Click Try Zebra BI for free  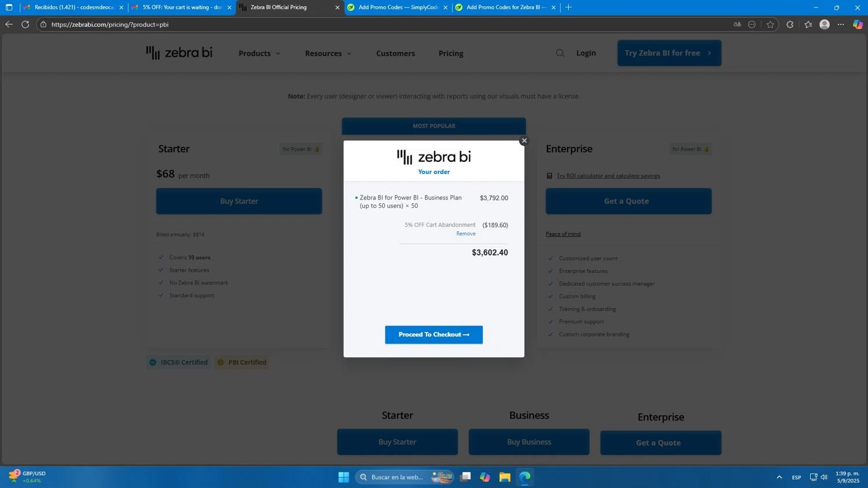point(669,53)
